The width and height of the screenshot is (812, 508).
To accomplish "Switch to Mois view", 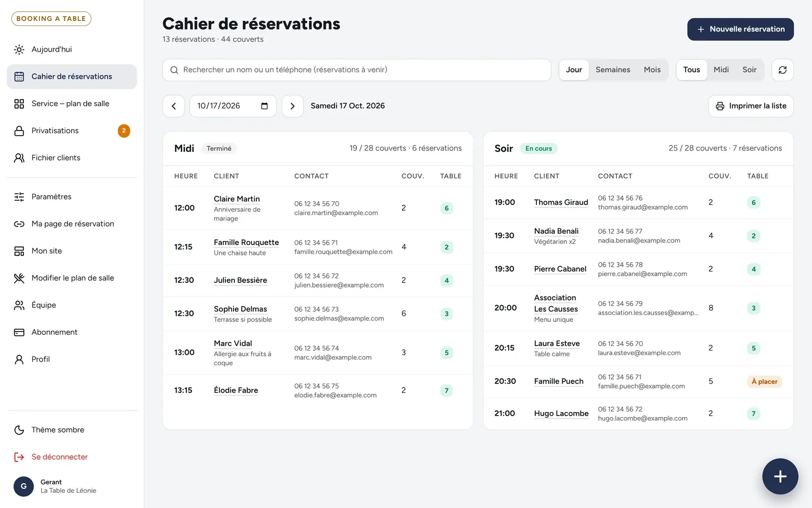I will pos(652,70).
